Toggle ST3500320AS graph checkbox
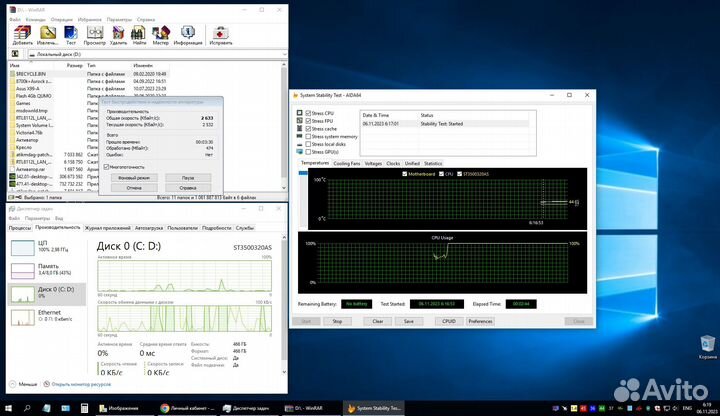Viewport: 720px width, 416px height. (x=459, y=174)
